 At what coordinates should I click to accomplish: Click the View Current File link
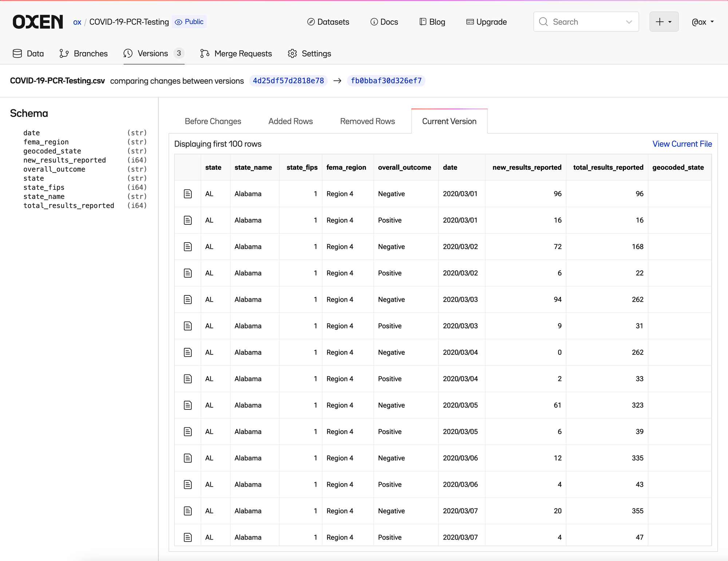click(682, 144)
